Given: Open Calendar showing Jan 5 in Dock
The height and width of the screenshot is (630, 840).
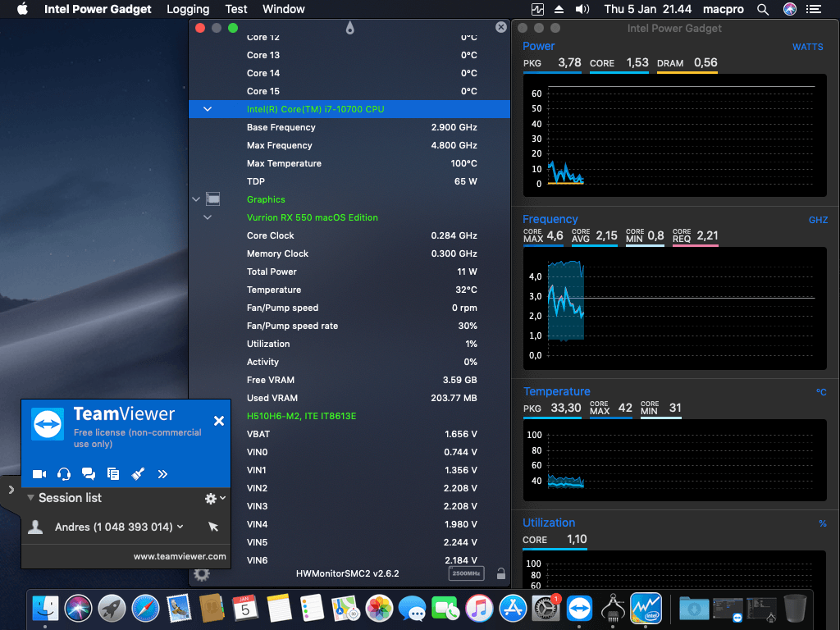Looking at the screenshot, I should (244, 609).
